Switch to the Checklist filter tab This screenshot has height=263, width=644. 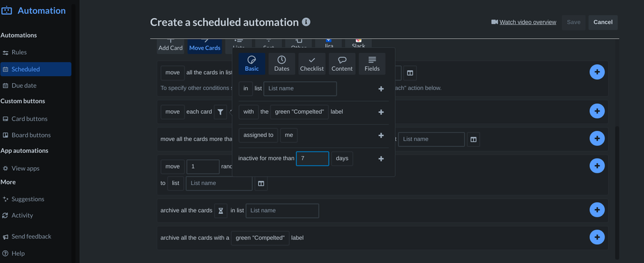point(312,64)
